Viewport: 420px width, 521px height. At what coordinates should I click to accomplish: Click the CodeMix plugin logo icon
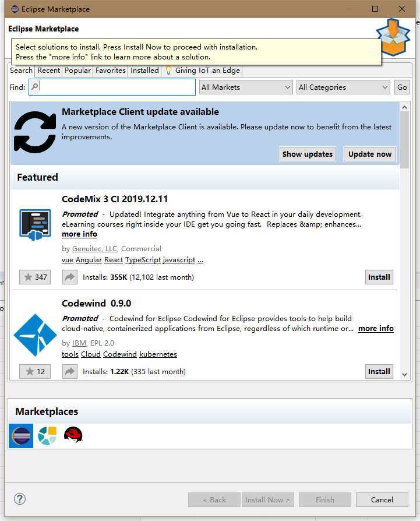tap(35, 224)
